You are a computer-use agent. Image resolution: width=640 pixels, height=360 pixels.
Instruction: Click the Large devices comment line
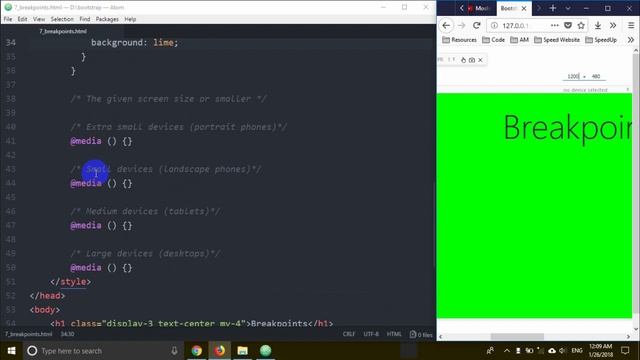pyautogui.click(x=145, y=253)
